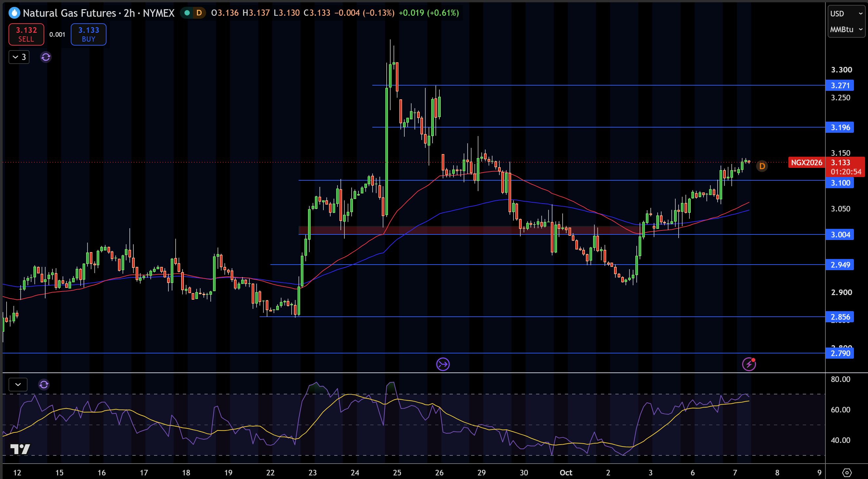Expand the indicators legend showing 3
Screen dimensions: 868x479
pyautogui.click(x=19, y=57)
